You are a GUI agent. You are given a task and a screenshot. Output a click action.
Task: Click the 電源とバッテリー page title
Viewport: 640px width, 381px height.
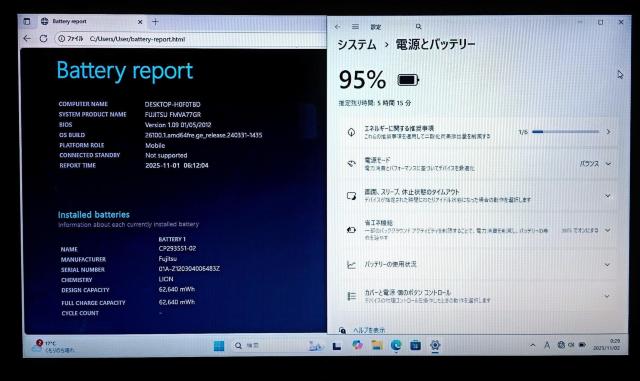pyautogui.click(x=436, y=45)
